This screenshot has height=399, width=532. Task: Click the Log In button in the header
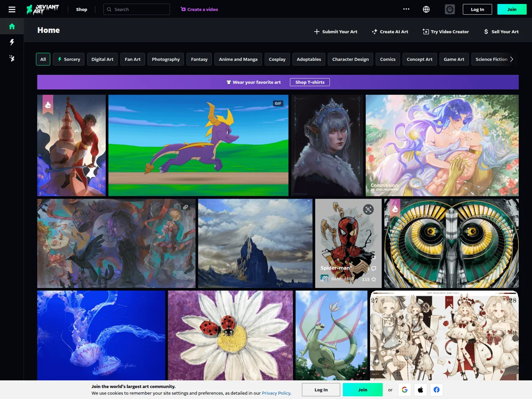[477, 9]
